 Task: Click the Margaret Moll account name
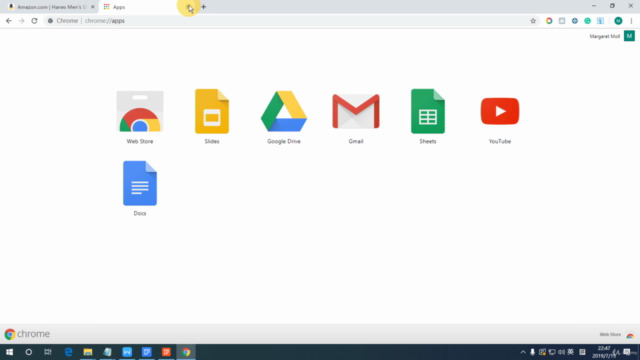604,36
